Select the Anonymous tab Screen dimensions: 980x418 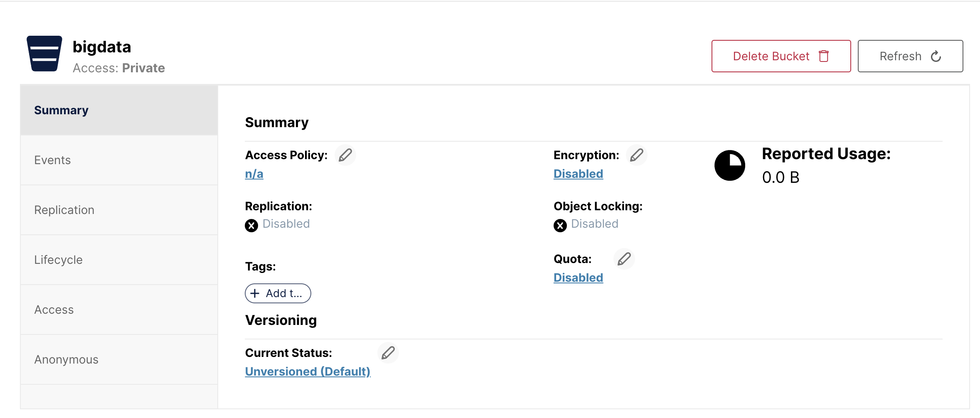pos(119,359)
